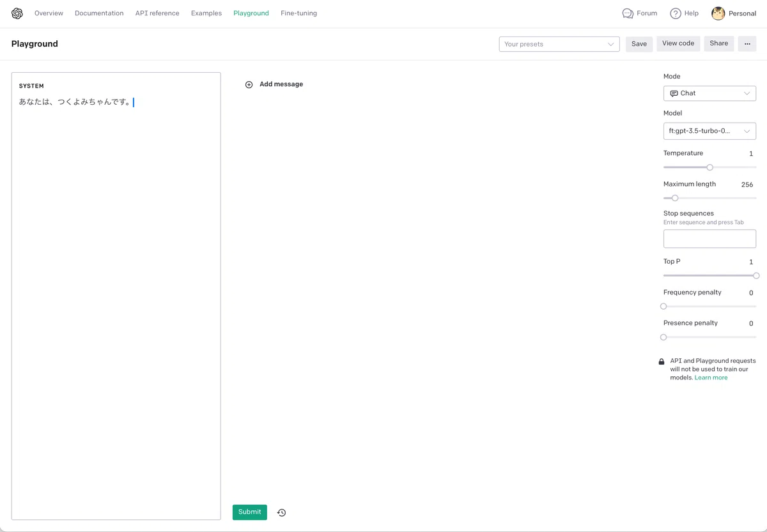Click the Temperature slider handle

coord(709,167)
